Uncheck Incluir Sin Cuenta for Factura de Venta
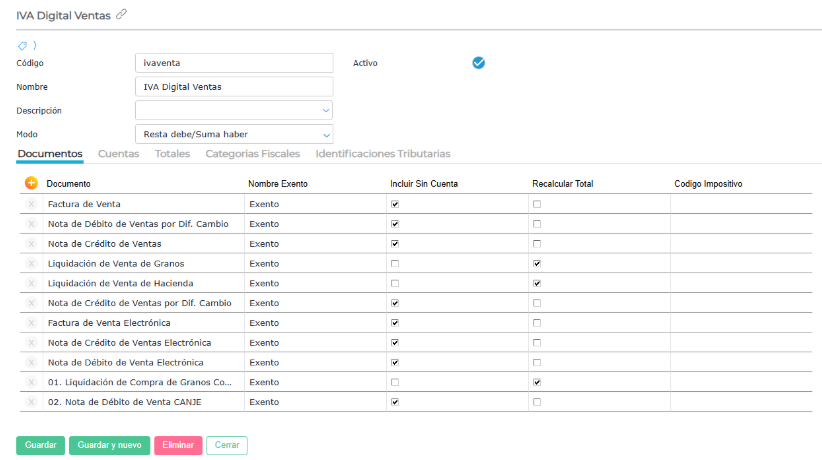This screenshot has width=822, height=460. (395, 204)
